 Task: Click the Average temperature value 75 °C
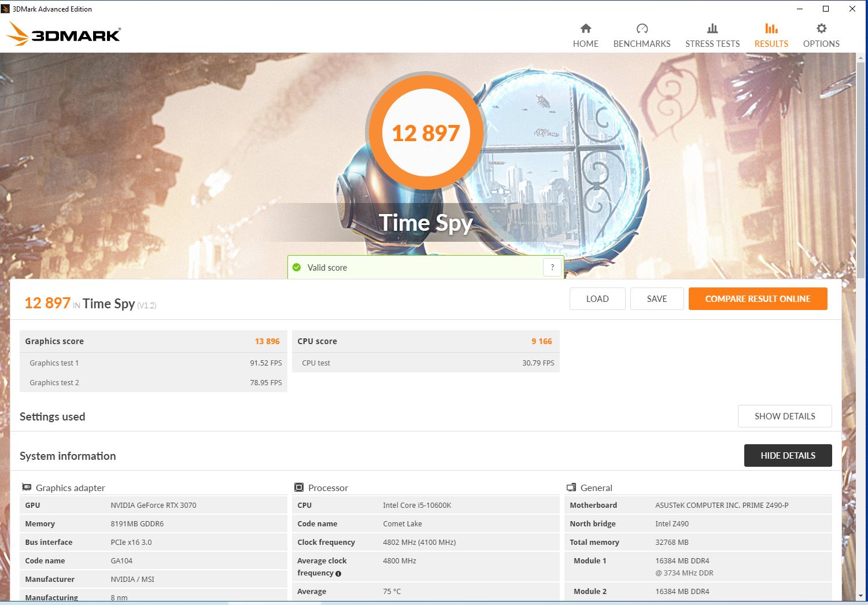(391, 591)
